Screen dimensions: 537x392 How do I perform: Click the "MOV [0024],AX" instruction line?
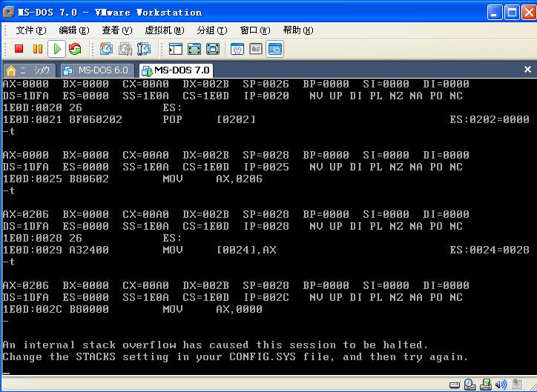pos(220,250)
